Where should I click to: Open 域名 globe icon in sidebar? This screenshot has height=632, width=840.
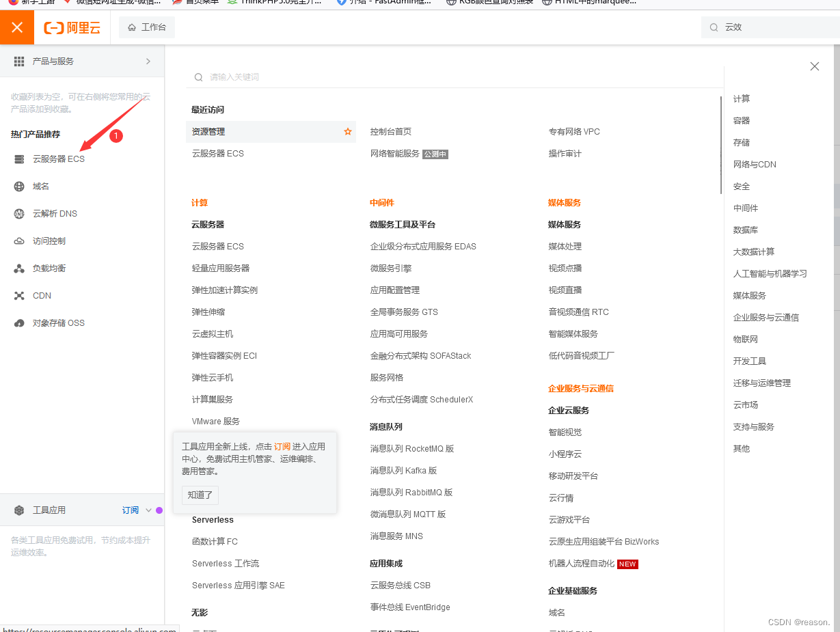19,187
